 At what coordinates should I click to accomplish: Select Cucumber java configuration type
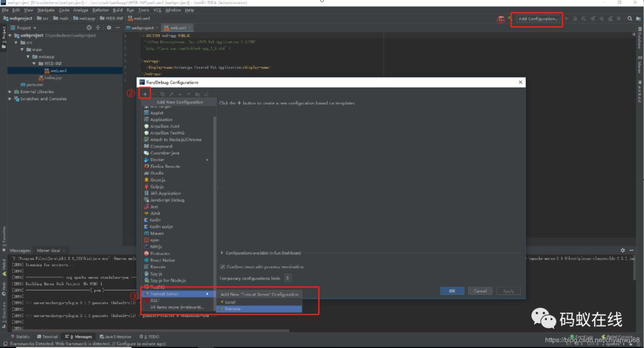point(165,153)
